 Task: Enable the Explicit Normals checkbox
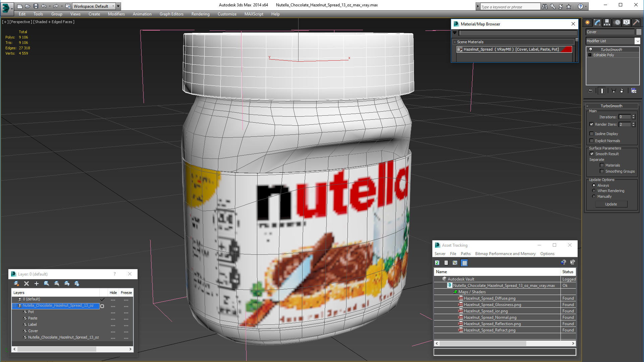592,141
